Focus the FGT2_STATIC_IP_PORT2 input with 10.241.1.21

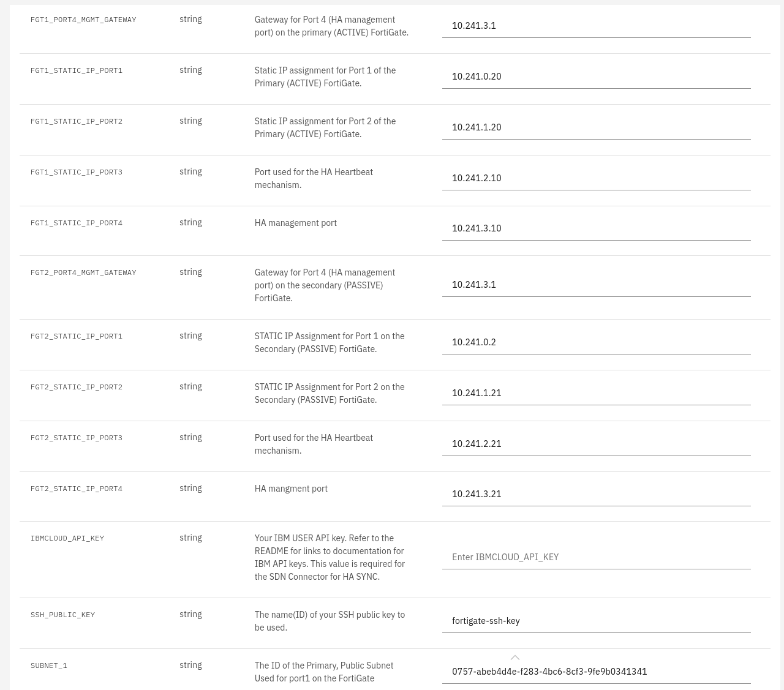click(x=596, y=393)
